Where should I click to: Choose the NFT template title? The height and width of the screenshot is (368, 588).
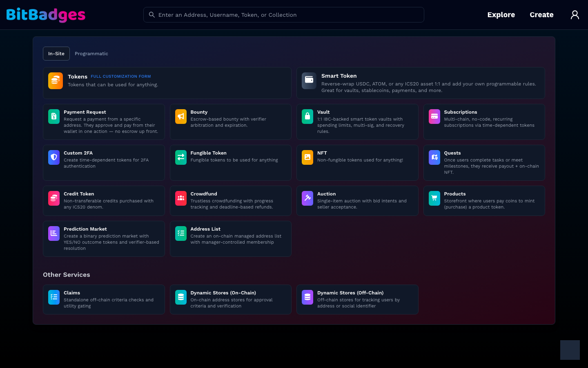[x=322, y=153]
